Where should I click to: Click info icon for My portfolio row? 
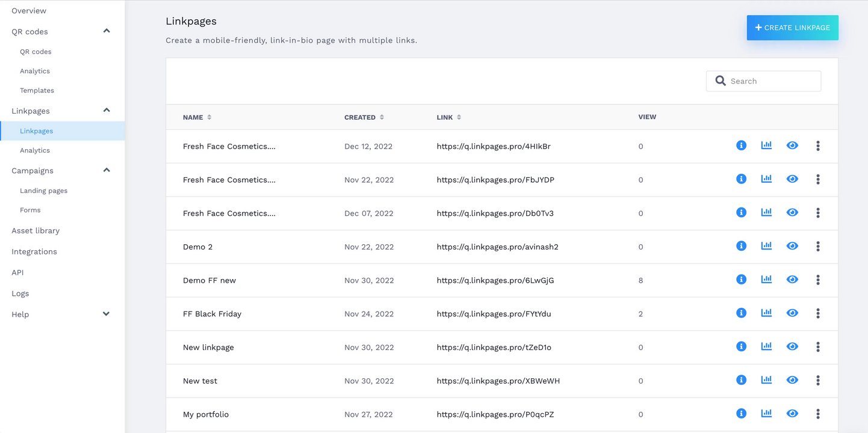[741, 414]
